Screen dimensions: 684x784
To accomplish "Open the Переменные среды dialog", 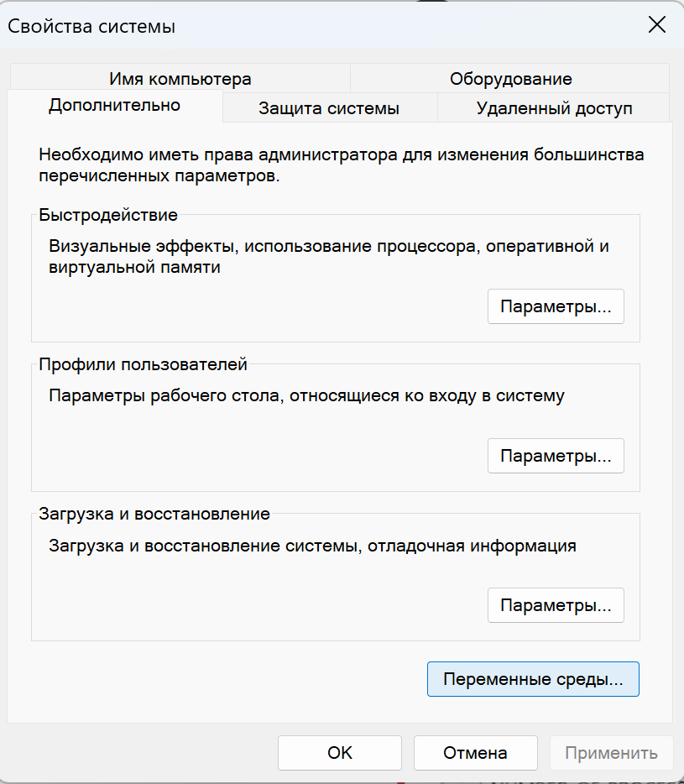I will [x=533, y=679].
